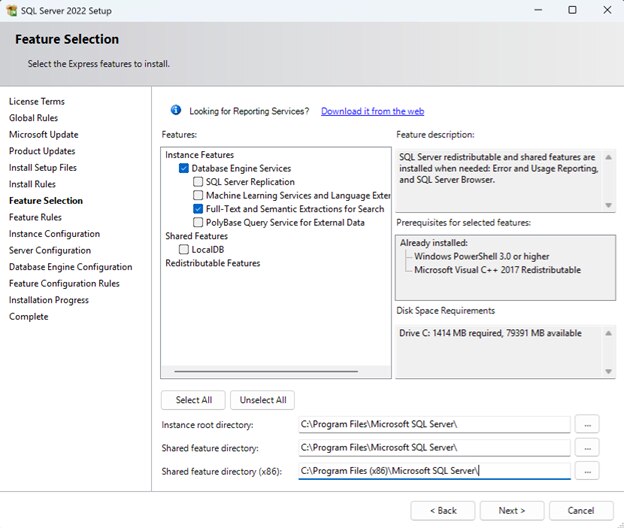This screenshot has height=528, width=624.
Task: Go to the previous step with Back button
Action: (443, 510)
